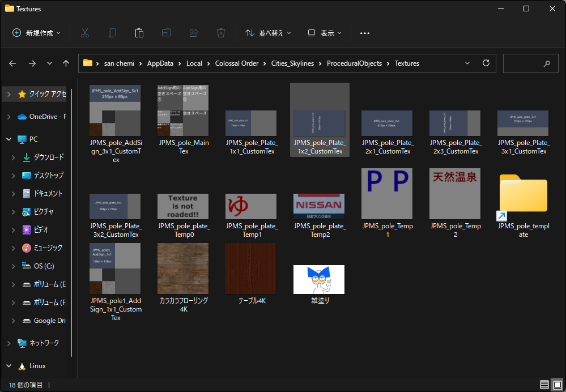Select ダウンロード in the navigation pane
Screen dimensions: 566x392
[48, 157]
